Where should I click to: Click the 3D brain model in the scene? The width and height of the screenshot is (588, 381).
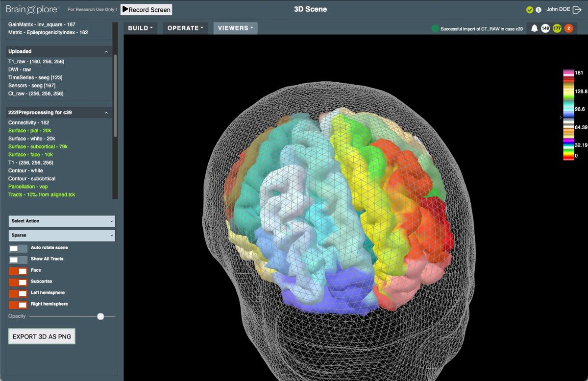pos(338,211)
